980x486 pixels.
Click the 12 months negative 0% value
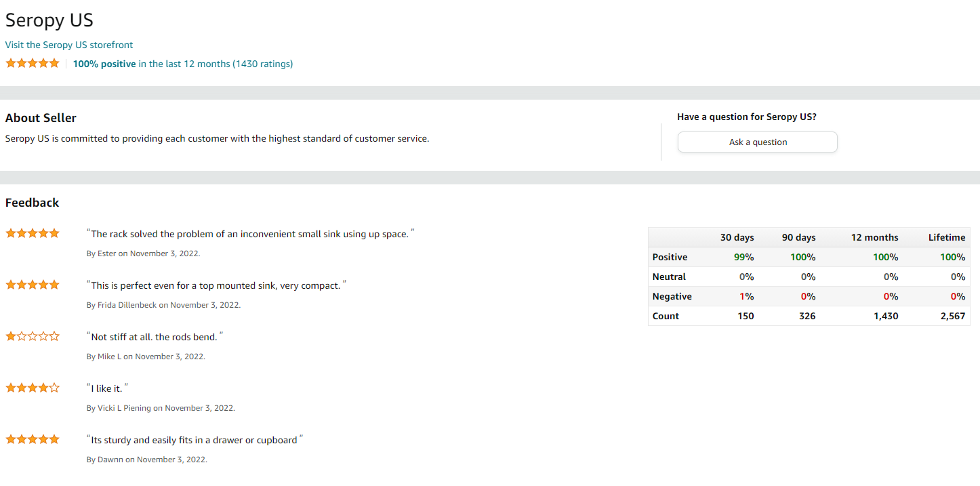click(891, 296)
